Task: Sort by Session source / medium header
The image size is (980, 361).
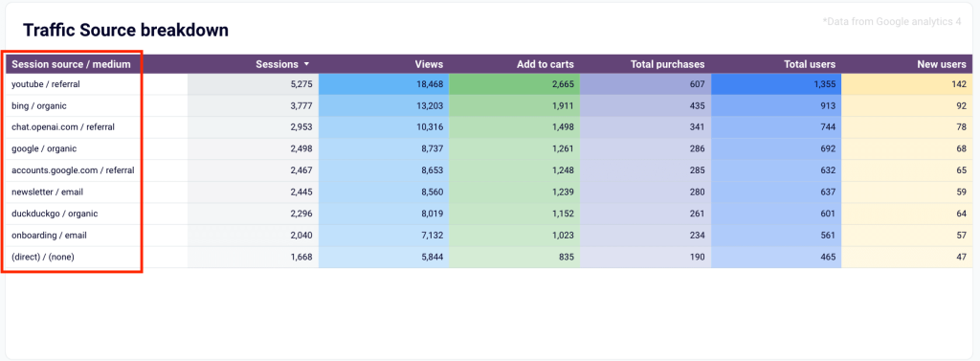Action: (71, 64)
